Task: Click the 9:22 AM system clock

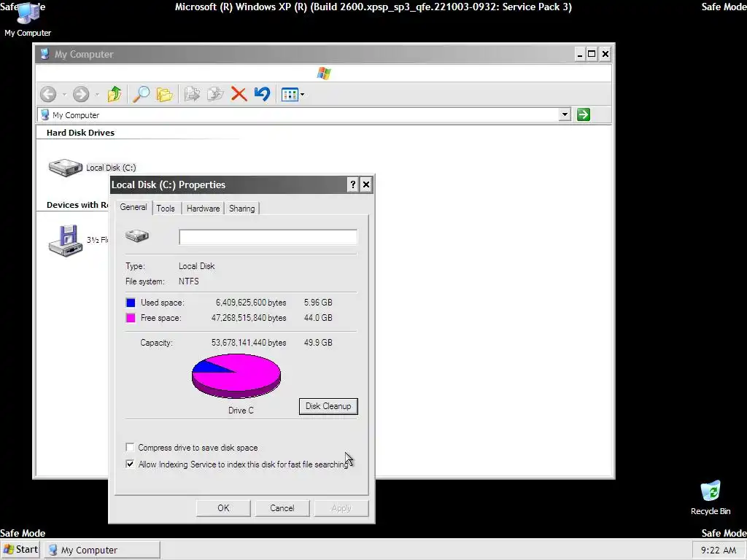Action: click(719, 550)
